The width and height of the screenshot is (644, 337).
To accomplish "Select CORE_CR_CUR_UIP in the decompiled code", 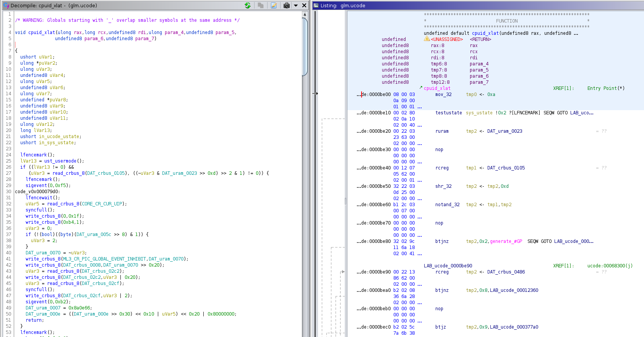I will (102, 204).
